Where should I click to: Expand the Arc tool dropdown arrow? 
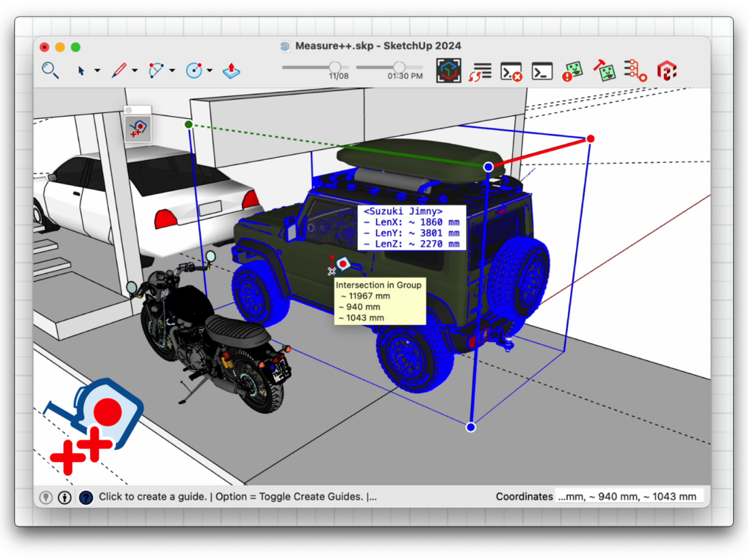(x=172, y=71)
